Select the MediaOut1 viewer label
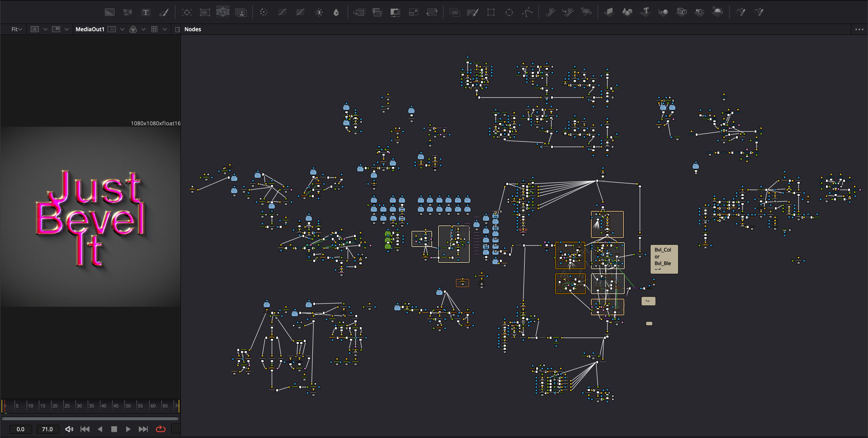 click(90, 29)
